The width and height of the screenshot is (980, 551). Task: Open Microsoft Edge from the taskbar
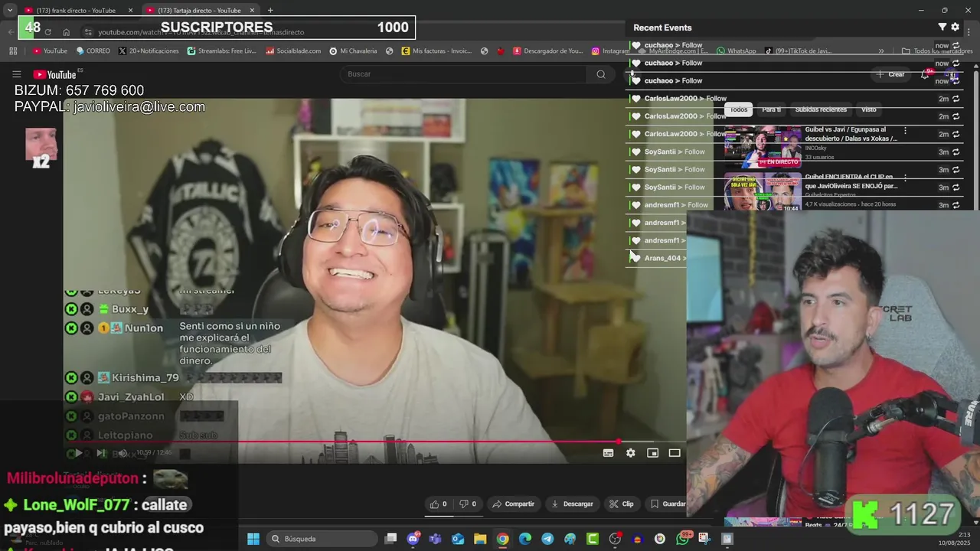525,539
